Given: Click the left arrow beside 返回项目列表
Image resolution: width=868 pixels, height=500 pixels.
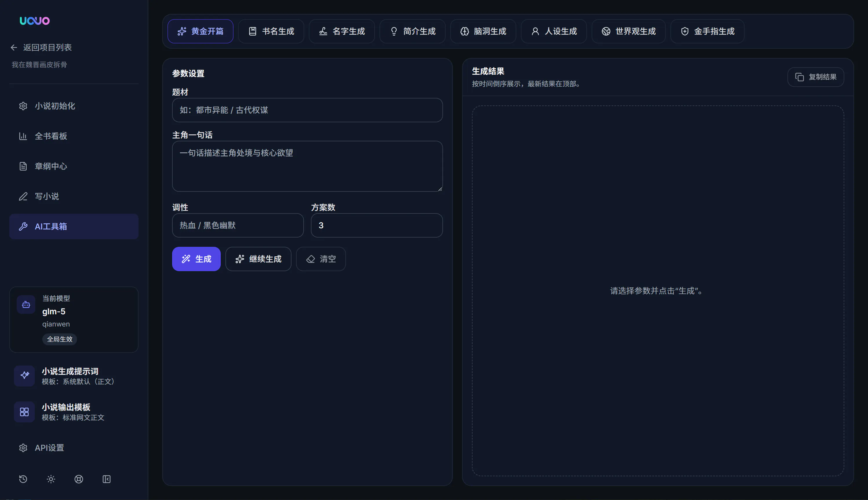Looking at the screenshot, I should coord(14,48).
